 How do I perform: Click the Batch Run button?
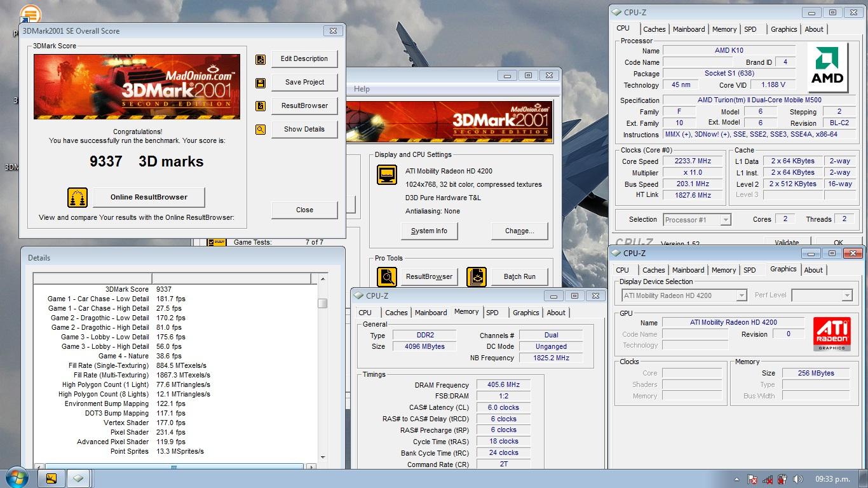520,277
